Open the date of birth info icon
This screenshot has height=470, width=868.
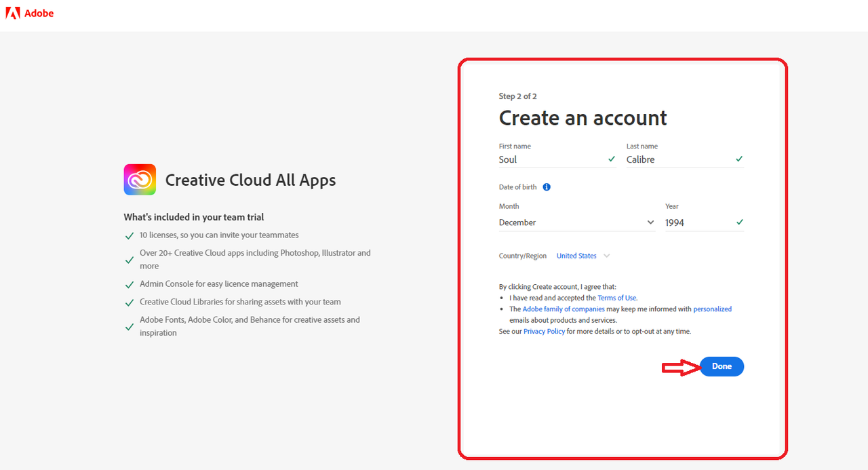coord(547,187)
